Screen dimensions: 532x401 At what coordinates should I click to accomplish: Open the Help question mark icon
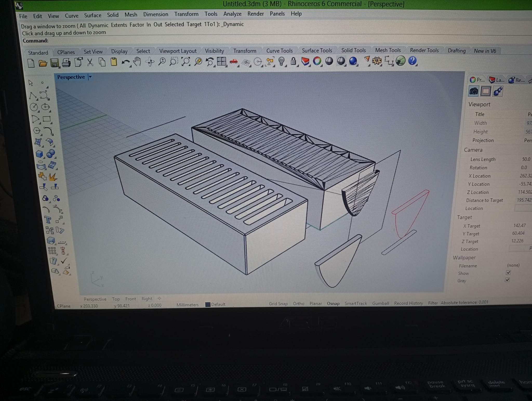(x=412, y=61)
